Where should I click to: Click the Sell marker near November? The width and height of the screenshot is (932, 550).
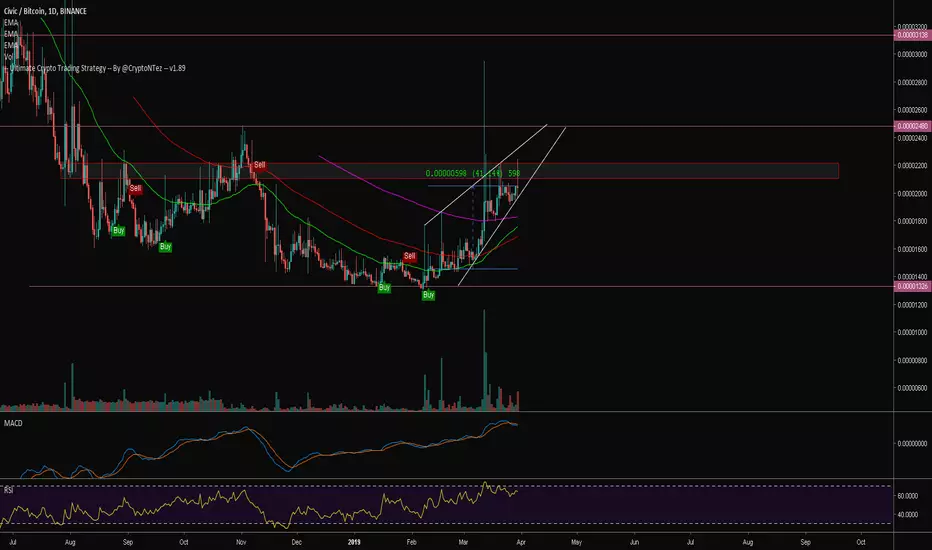click(x=259, y=165)
